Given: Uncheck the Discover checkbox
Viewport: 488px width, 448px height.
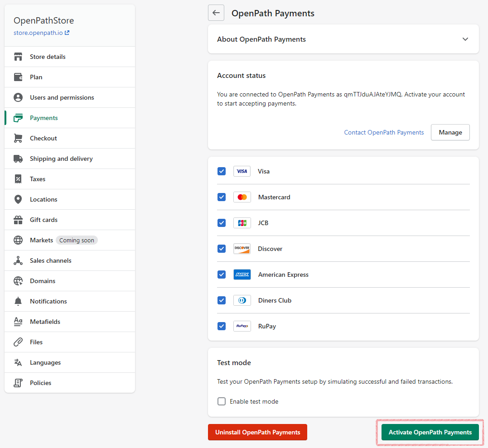Looking at the screenshot, I should pos(222,249).
